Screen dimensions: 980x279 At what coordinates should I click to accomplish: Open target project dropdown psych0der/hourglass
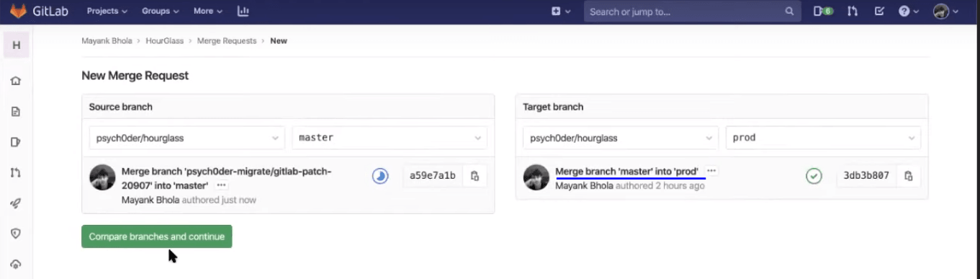pyautogui.click(x=621, y=138)
